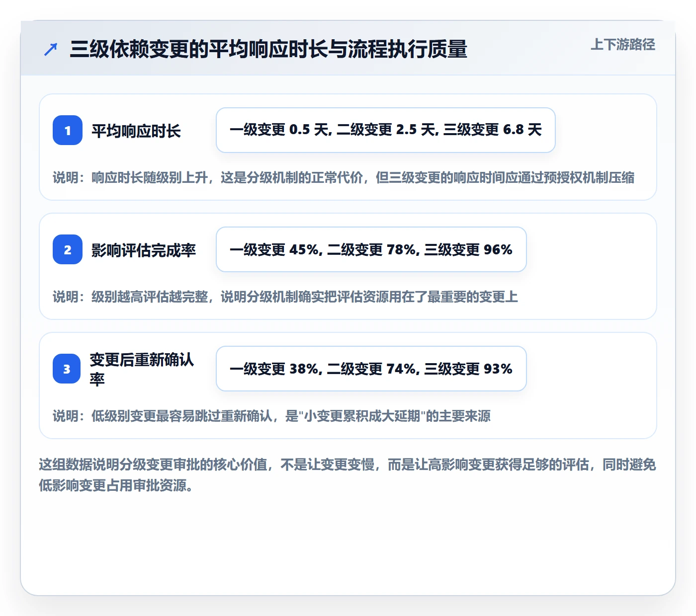Click the value box with 38%, 74%, 93%
Image resolution: width=696 pixels, height=616 pixels.
371,369
